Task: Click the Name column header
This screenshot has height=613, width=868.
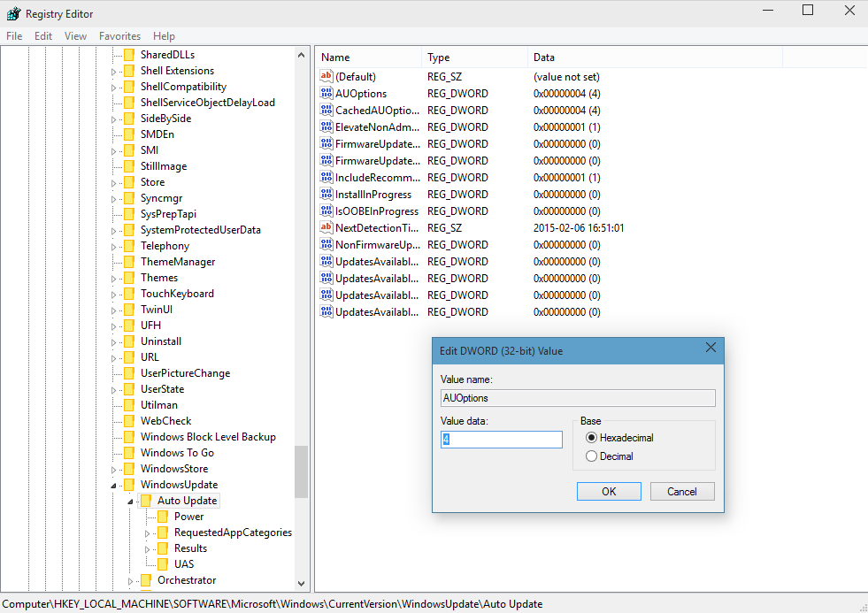Action: 368,57
